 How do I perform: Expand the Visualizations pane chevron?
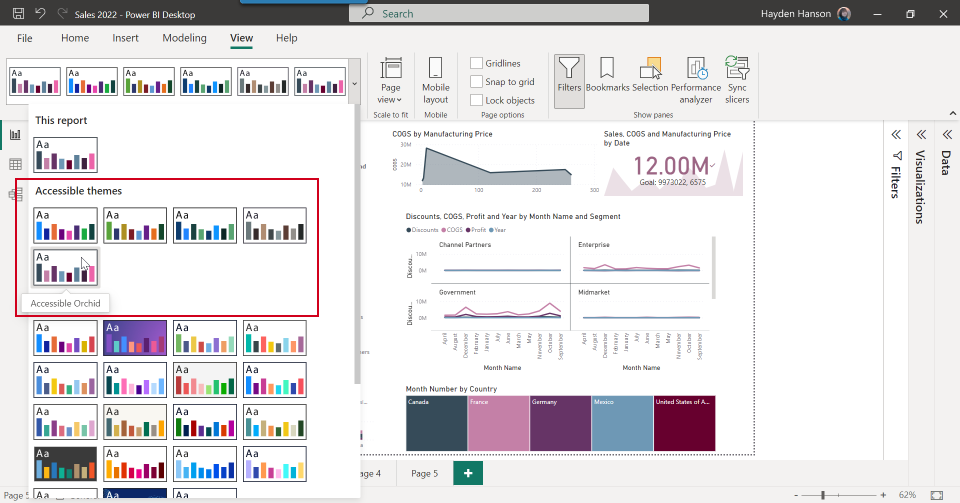pos(921,135)
